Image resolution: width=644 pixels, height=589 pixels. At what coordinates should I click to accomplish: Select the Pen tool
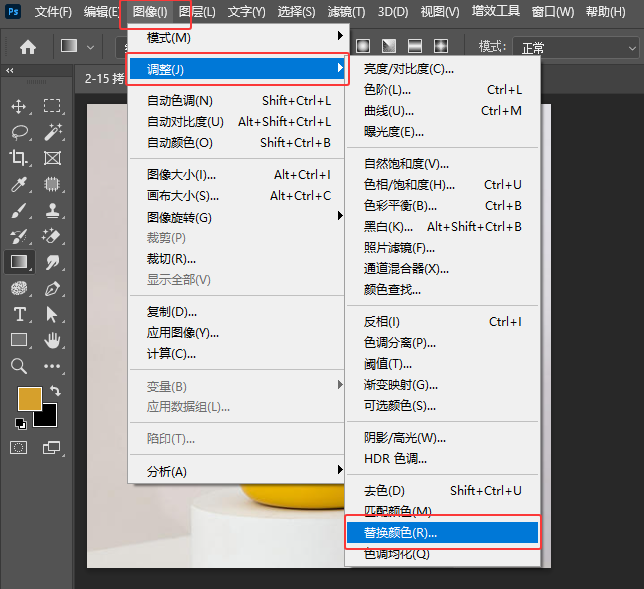click(52, 289)
